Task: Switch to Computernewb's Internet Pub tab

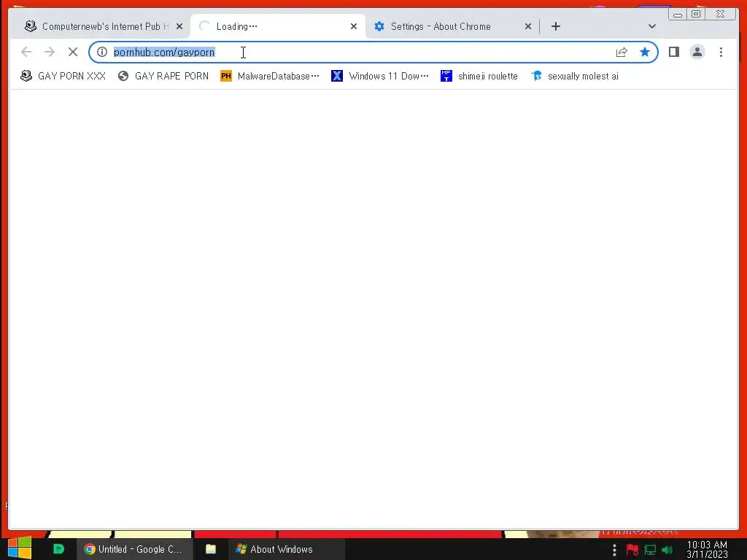Action: click(x=103, y=26)
